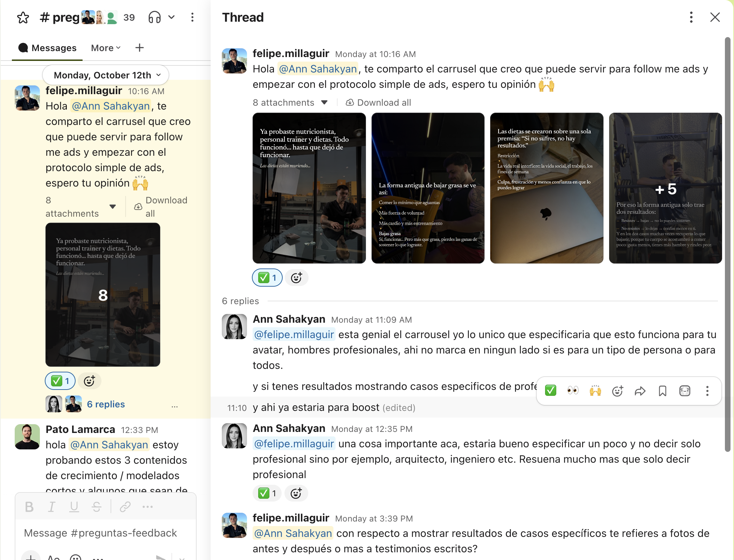Viewport: 734px width, 560px height.
Task: Download all attachments in channel message
Action: 161,206
